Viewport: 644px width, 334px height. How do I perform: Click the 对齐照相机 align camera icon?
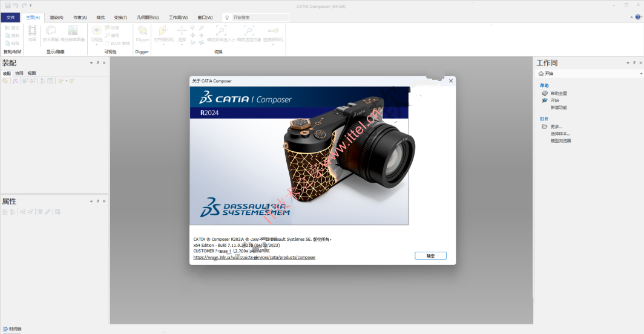pyautogui.click(x=163, y=31)
